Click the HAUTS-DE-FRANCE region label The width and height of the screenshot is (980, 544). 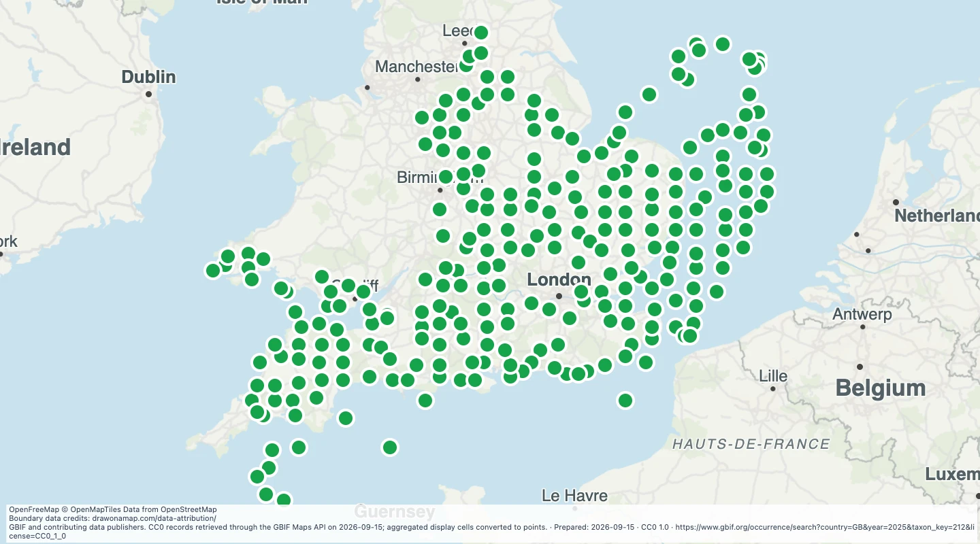[x=751, y=444]
